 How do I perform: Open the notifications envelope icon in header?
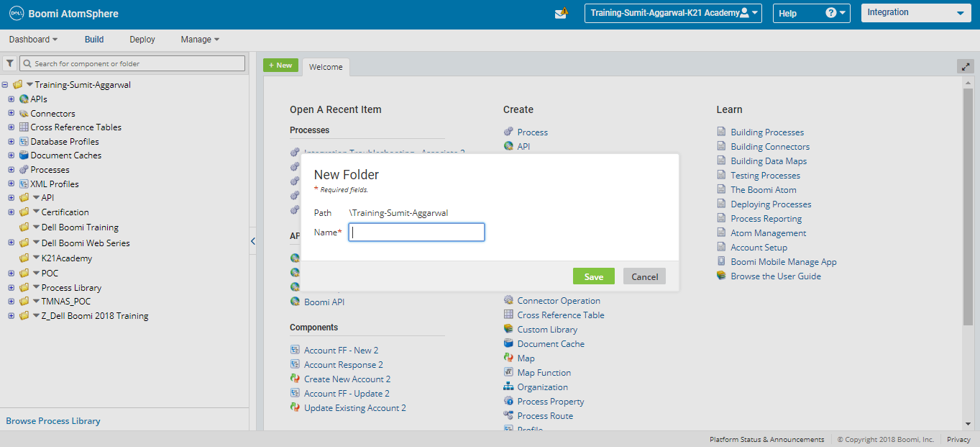point(562,12)
